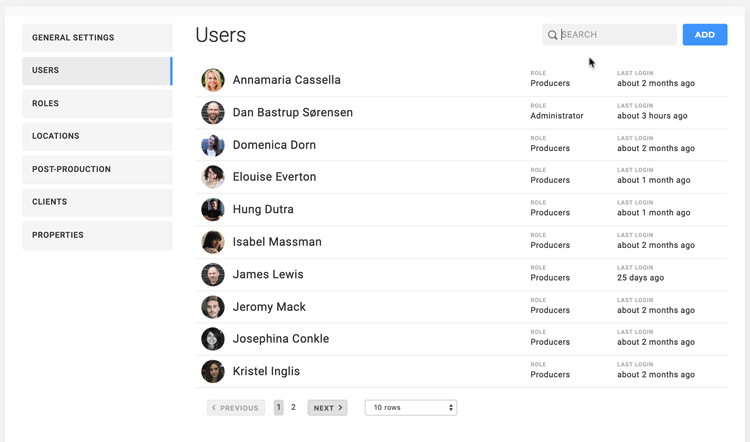Screen dimensions: 750x442
Task: Go to page 2 of users
Action: tap(293, 408)
